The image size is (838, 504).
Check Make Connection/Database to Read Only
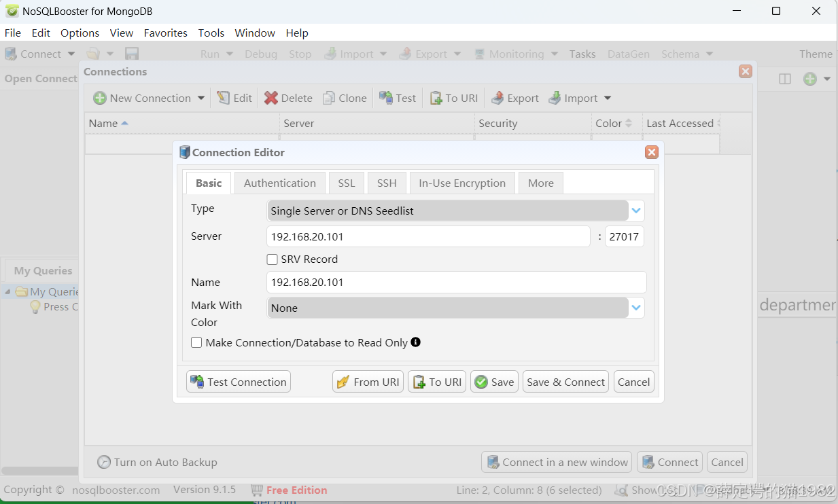(x=196, y=342)
